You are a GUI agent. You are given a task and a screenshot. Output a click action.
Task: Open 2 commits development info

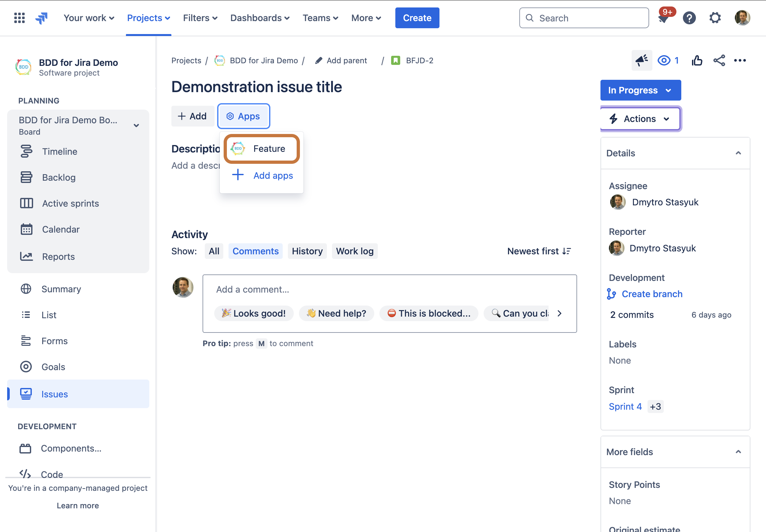(632, 314)
